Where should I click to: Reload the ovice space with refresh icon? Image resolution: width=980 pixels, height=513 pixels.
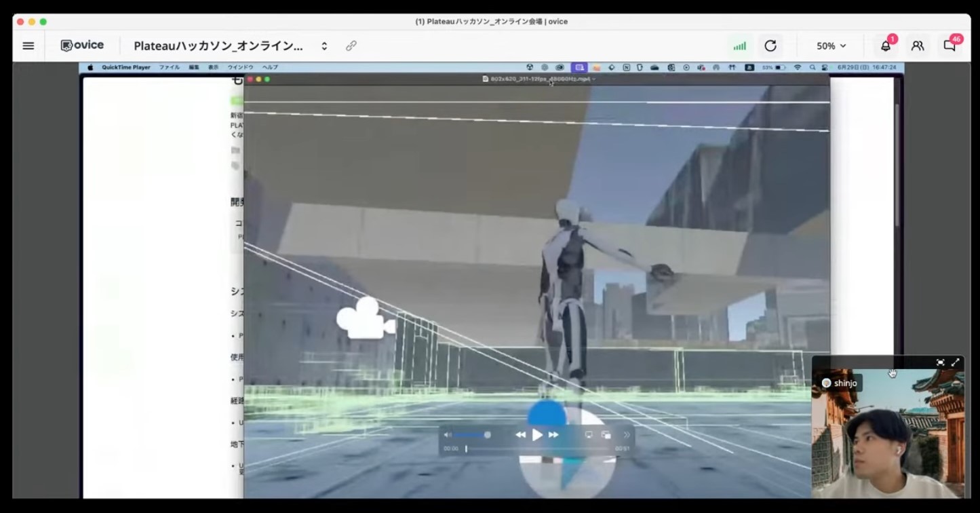click(x=770, y=46)
